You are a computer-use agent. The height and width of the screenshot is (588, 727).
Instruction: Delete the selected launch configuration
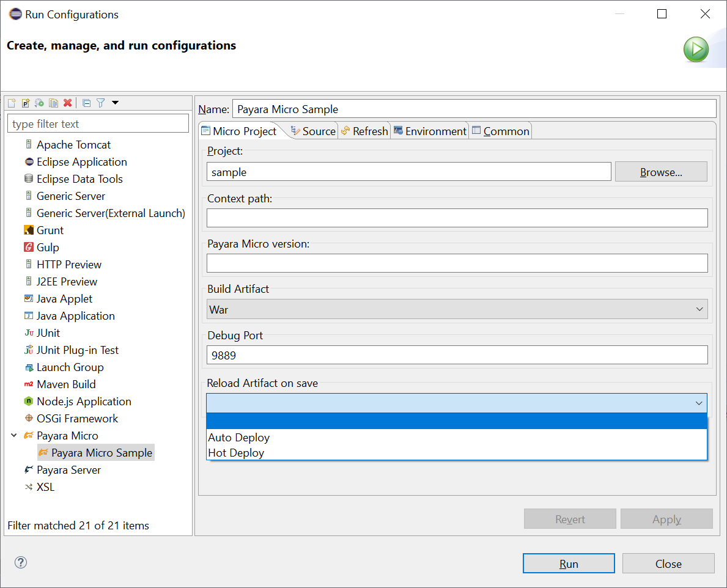point(67,103)
